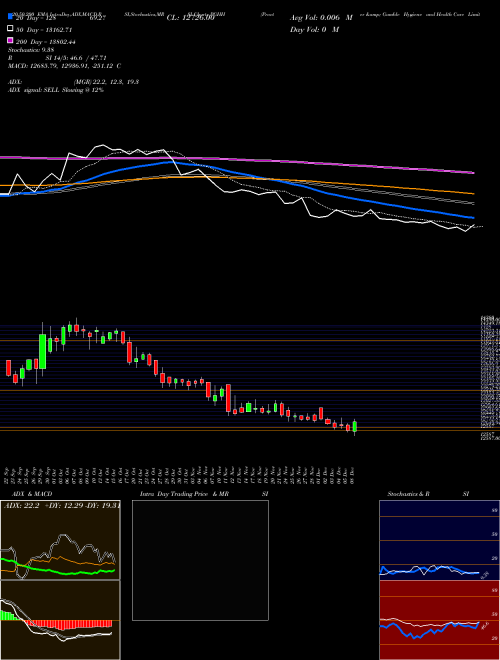Image resolution: width=500 pixels, height=660 pixels.
Task: Click the '(MGR) 22.2, 12.8, 19.3' ADX values
Action: point(106,82)
